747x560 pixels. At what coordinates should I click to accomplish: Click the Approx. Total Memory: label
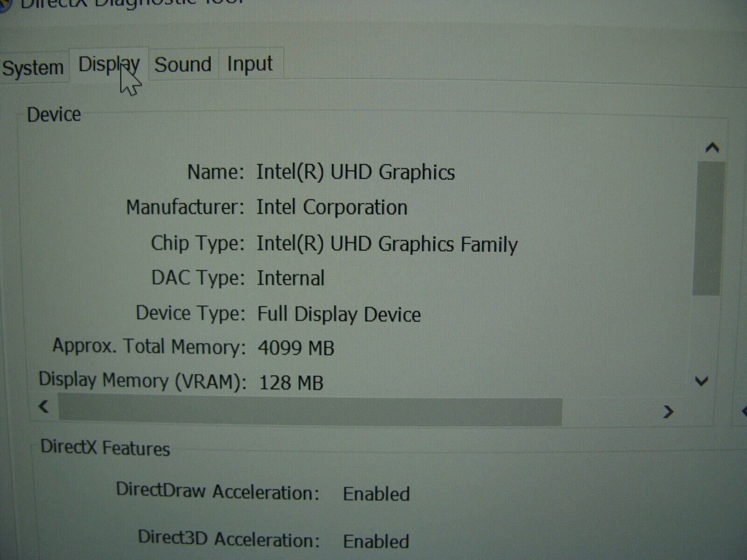(x=149, y=347)
